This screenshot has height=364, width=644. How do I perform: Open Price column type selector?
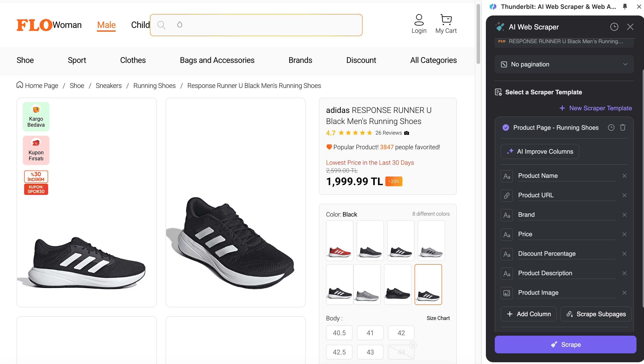(x=506, y=234)
